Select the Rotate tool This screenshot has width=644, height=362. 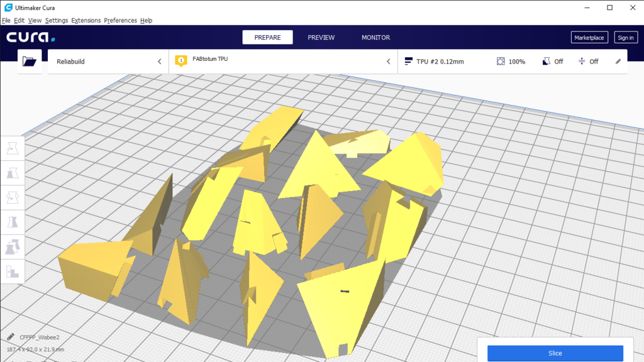click(x=13, y=197)
